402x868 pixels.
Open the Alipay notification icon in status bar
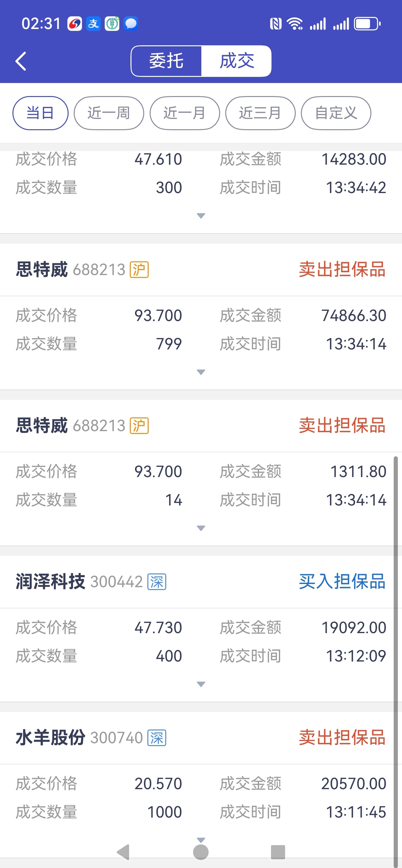[x=93, y=24]
